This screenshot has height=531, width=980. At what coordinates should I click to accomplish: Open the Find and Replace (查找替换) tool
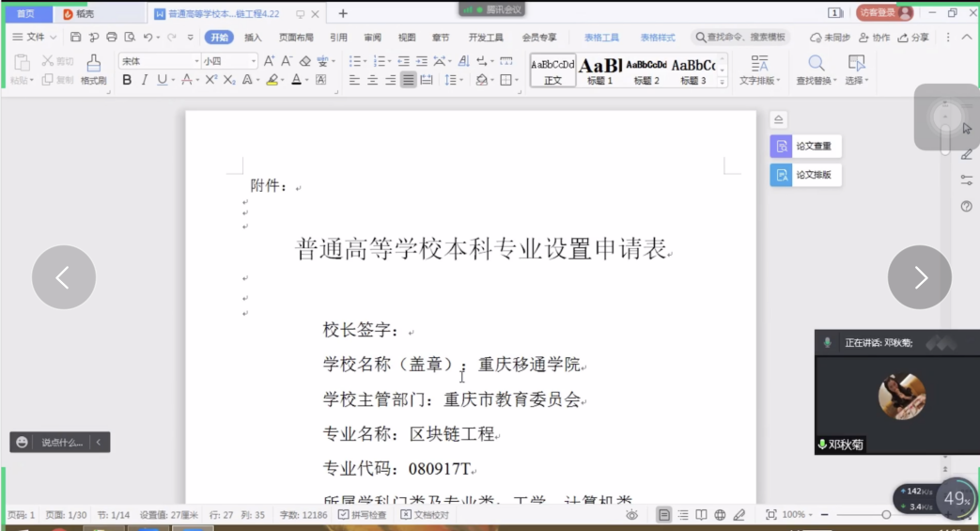[x=817, y=70]
